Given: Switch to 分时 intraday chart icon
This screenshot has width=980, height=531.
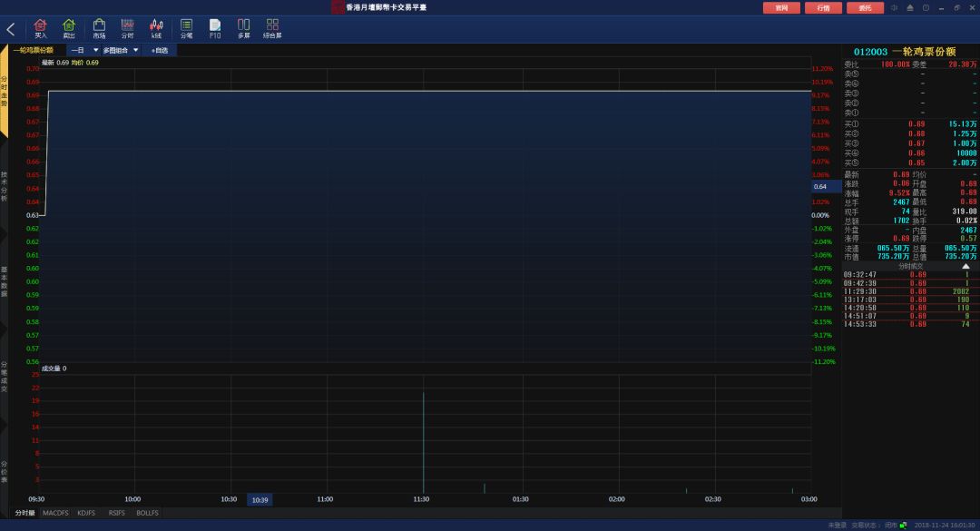Looking at the screenshot, I should tap(128, 29).
